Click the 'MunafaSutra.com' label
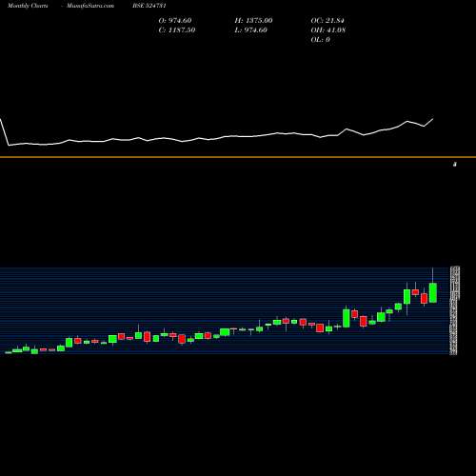 90,6
